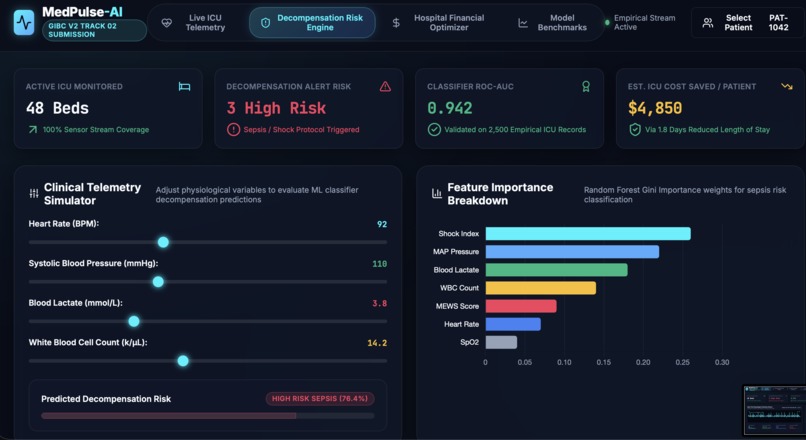
Task: Click the Blood Lactate green chart bar
Action: (x=557, y=270)
